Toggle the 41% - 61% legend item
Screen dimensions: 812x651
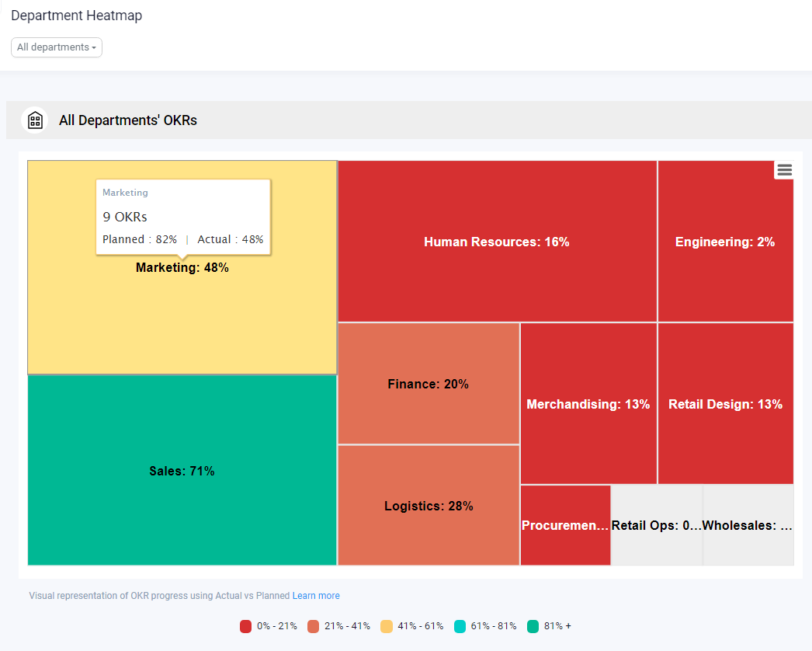tap(412, 626)
